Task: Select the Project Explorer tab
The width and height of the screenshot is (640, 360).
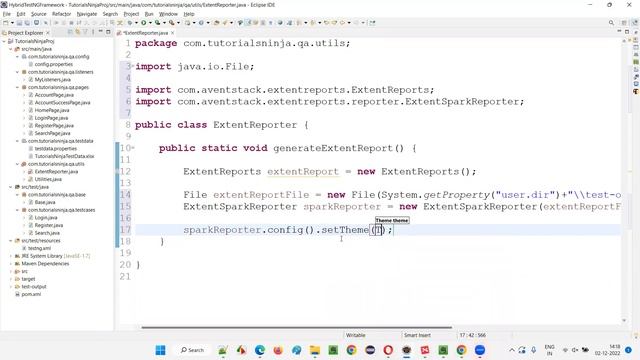Action: [x=25, y=33]
